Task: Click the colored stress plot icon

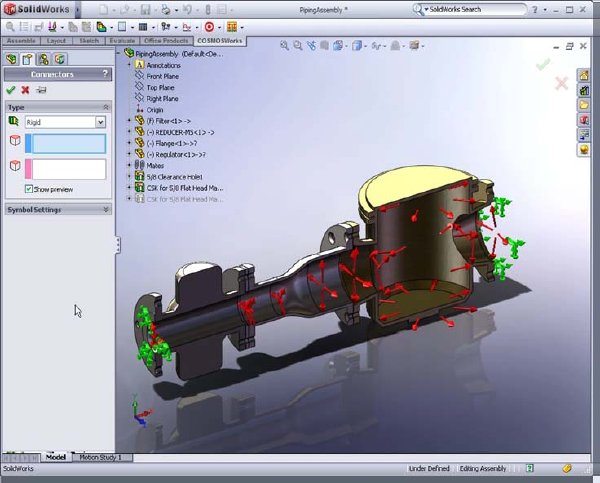Action: point(101,27)
